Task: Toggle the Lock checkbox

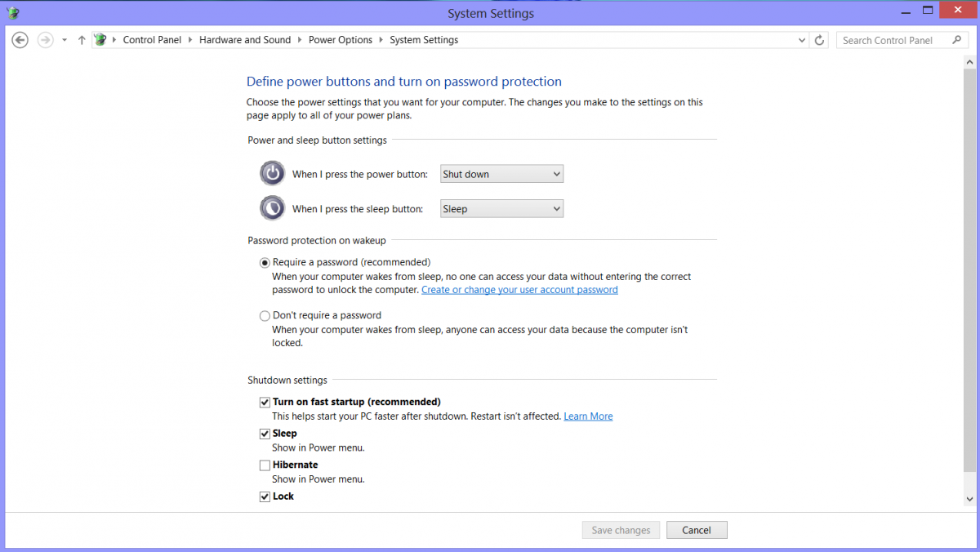Action: click(x=265, y=496)
